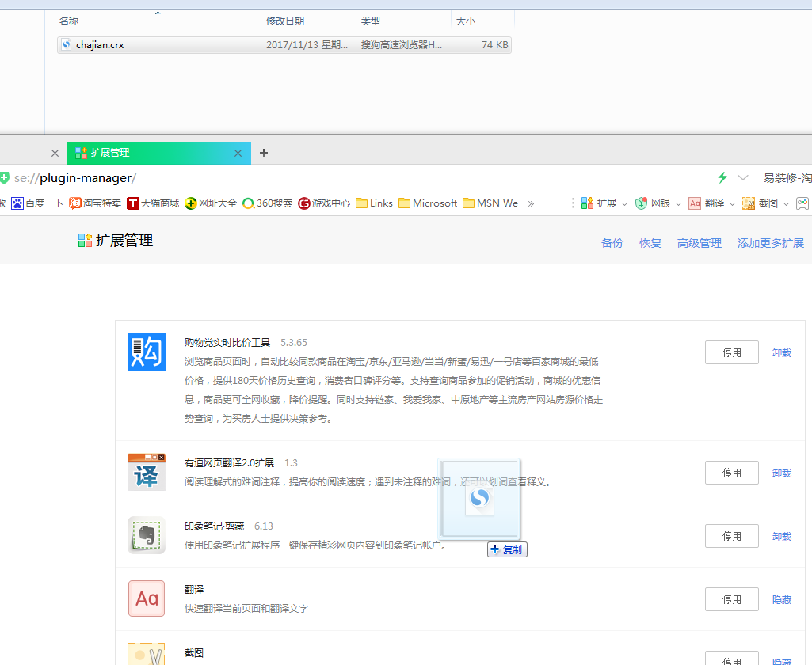This screenshot has width=812, height=665.
Task: Click the 印象笔记·剪藏 extension name
Action: tap(215, 526)
